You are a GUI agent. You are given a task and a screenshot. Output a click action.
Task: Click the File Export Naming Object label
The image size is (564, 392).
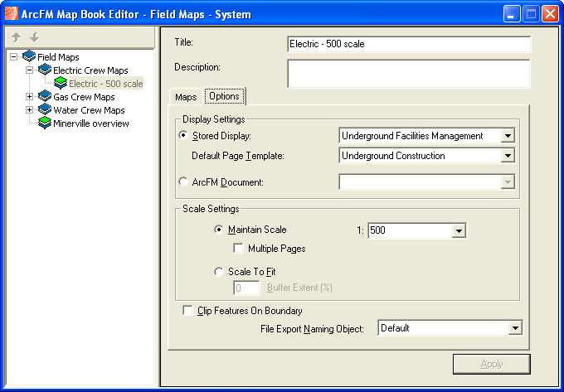[x=312, y=329]
